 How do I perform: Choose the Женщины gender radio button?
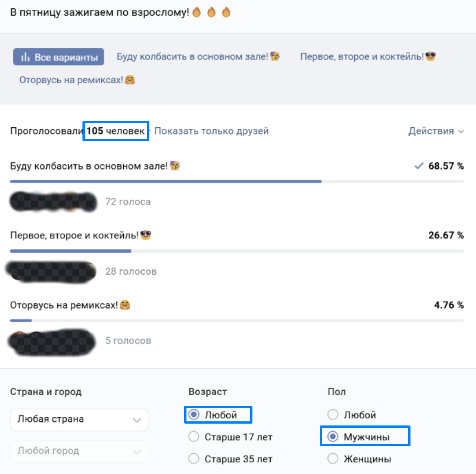pos(333,458)
